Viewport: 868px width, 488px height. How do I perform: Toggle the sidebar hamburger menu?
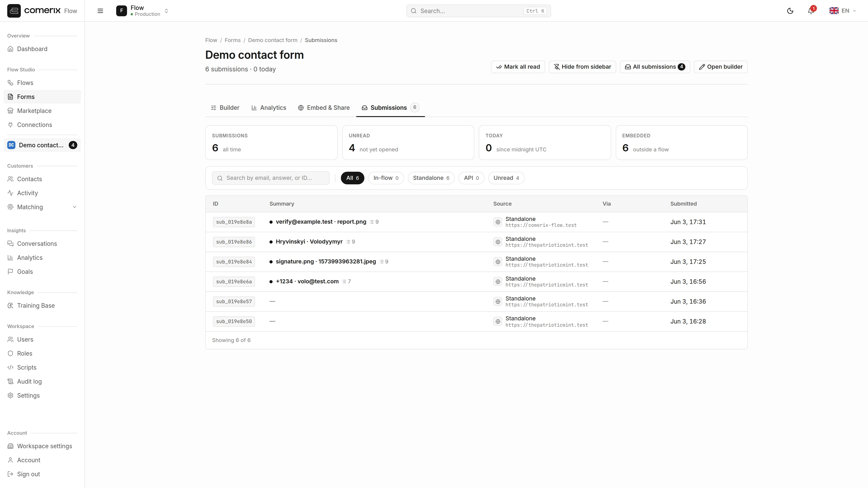(100, 11)
